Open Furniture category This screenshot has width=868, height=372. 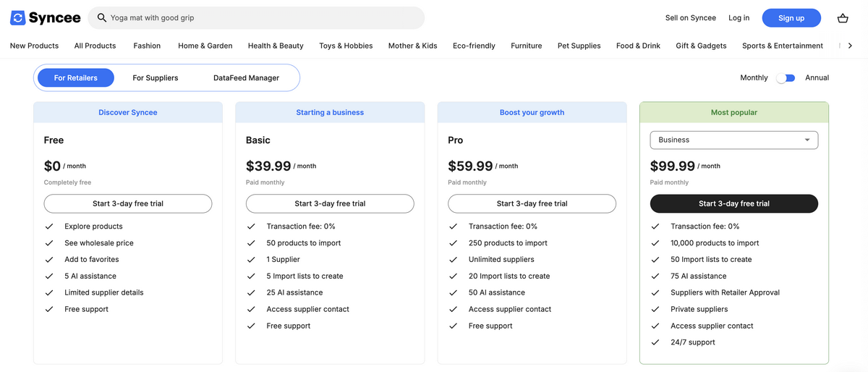(526, 46)
